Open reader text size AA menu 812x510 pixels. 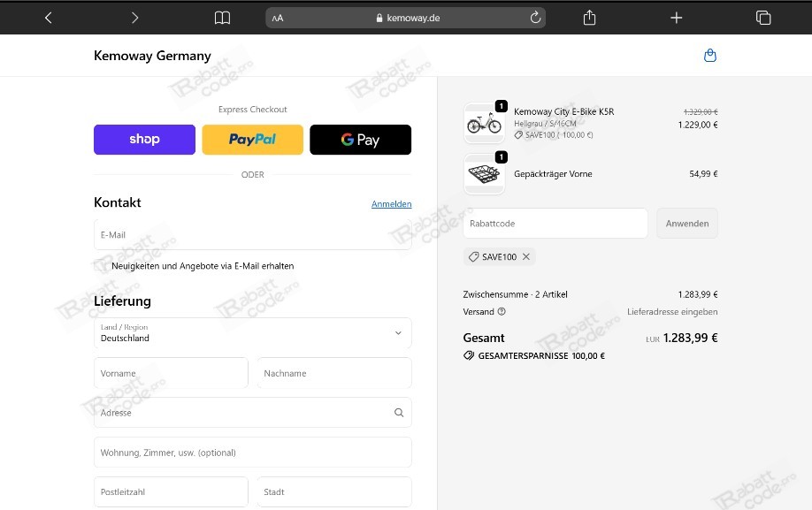(x=278, y=18)
